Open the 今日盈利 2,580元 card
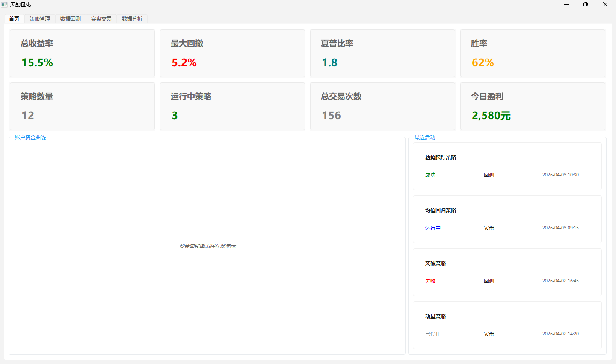The width and height of the screenshot is (616, 364). point(533,106)
